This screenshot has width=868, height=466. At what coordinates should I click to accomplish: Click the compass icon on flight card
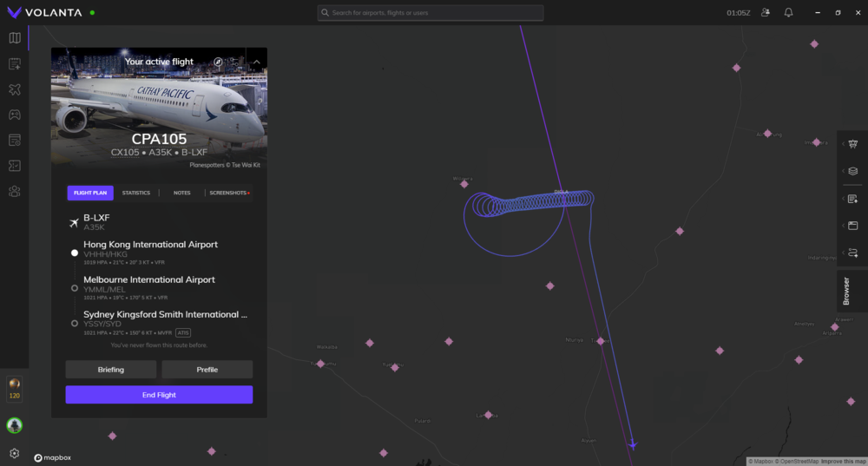tap(218, 62)
